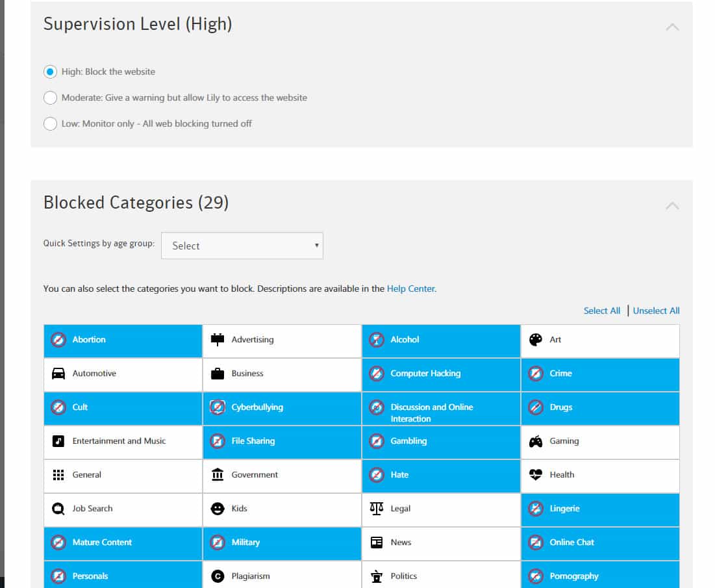Click the Business briefcase icon
The height and width of the screenshot is (588, 715).
(218, 373)
